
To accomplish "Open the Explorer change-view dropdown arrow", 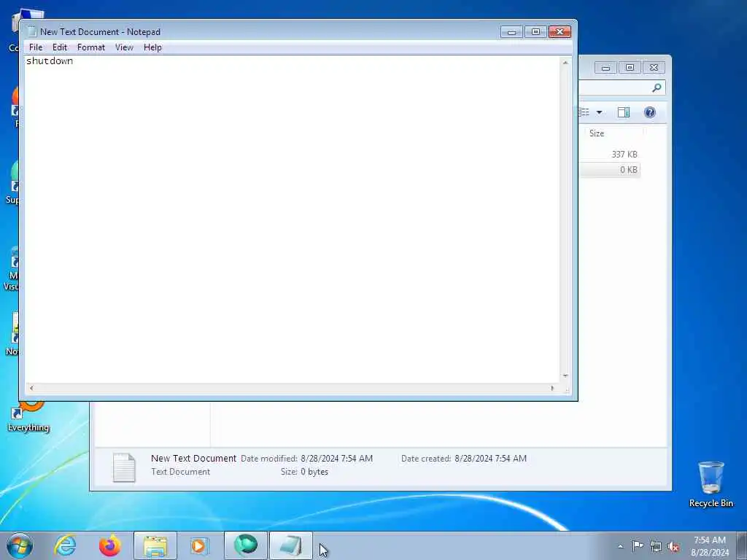I will coord(600,112).
